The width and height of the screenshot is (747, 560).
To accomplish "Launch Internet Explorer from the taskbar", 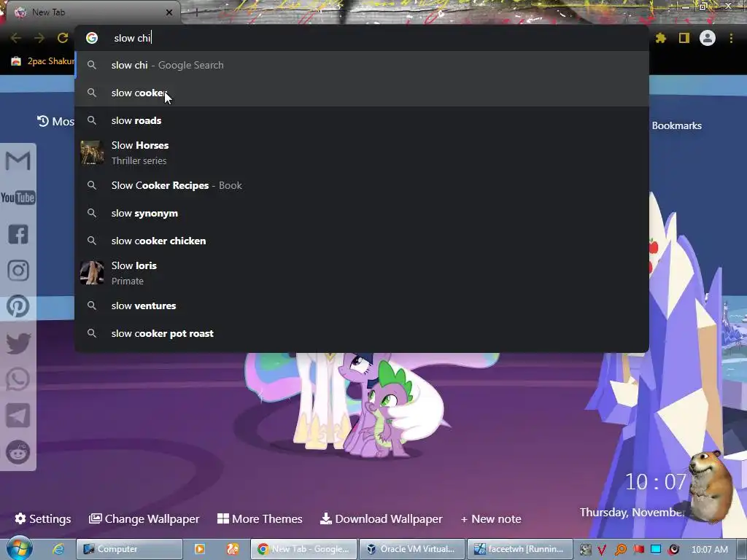I will click(58, 549).
